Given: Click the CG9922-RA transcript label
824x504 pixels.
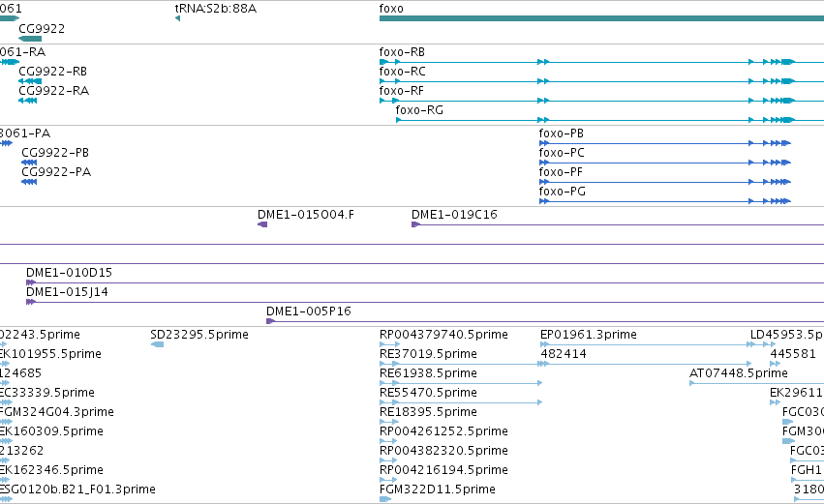Looking at the screenshot, I should point(53,91).
